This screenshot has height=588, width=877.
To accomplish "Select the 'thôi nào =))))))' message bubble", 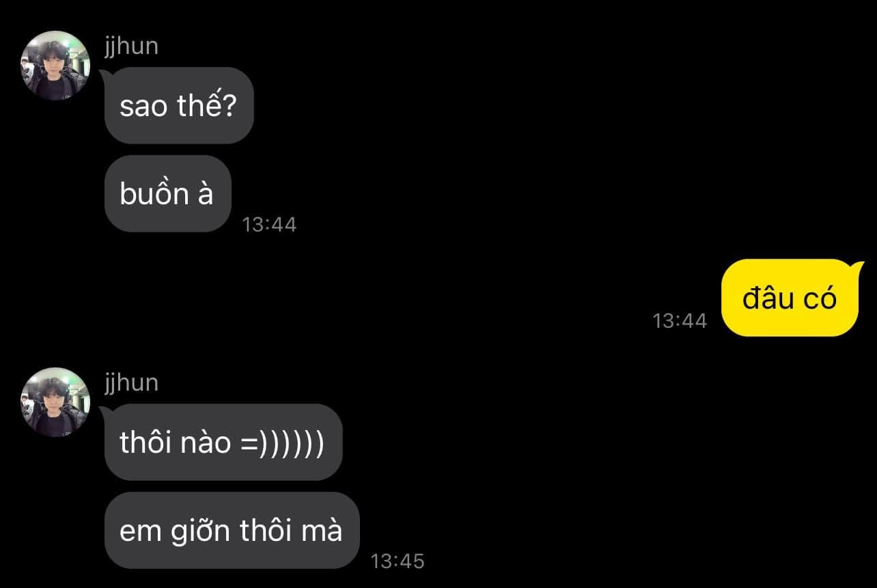I will pyautogui.click(x=223, y=442).
